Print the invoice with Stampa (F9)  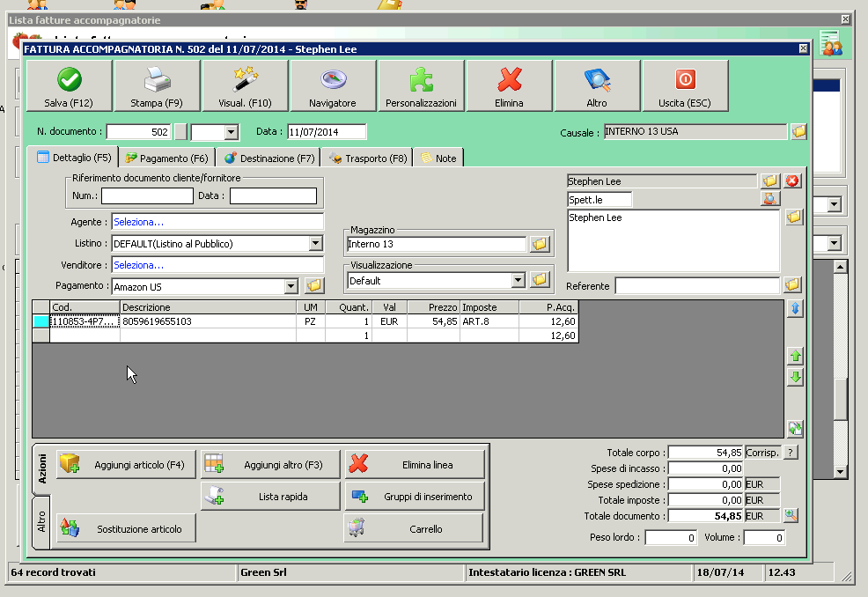157,87
